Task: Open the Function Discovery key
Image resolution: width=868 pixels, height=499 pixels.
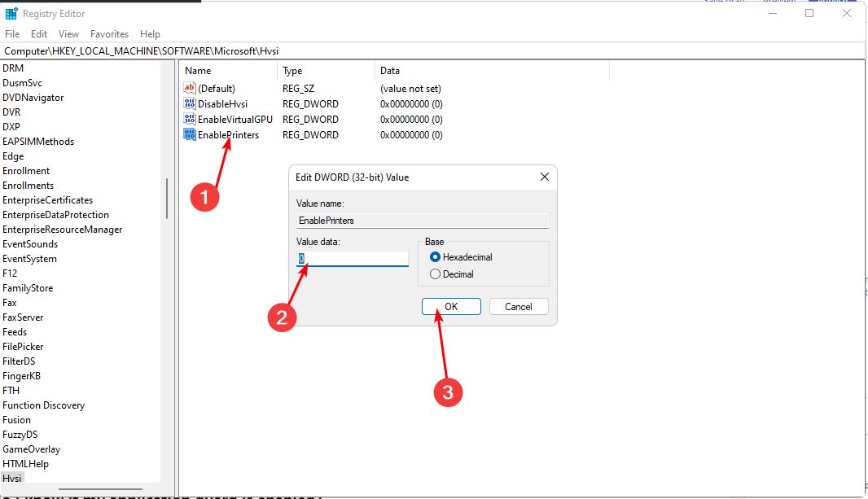Action: pos(43,405)
